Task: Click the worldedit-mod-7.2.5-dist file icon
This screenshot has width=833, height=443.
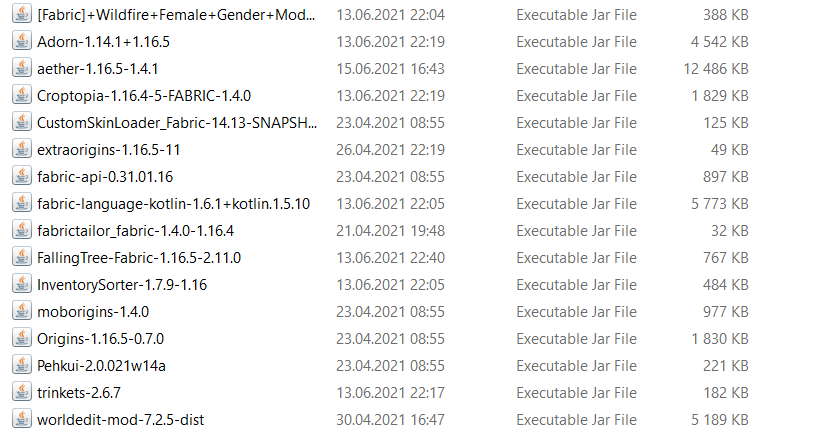Action: click(x=22, y=420)
